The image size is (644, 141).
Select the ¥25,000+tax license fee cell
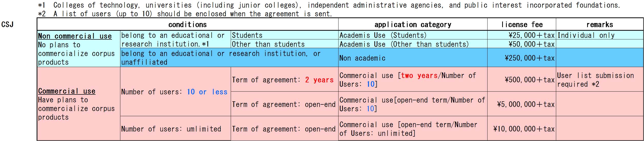(531, 35)
